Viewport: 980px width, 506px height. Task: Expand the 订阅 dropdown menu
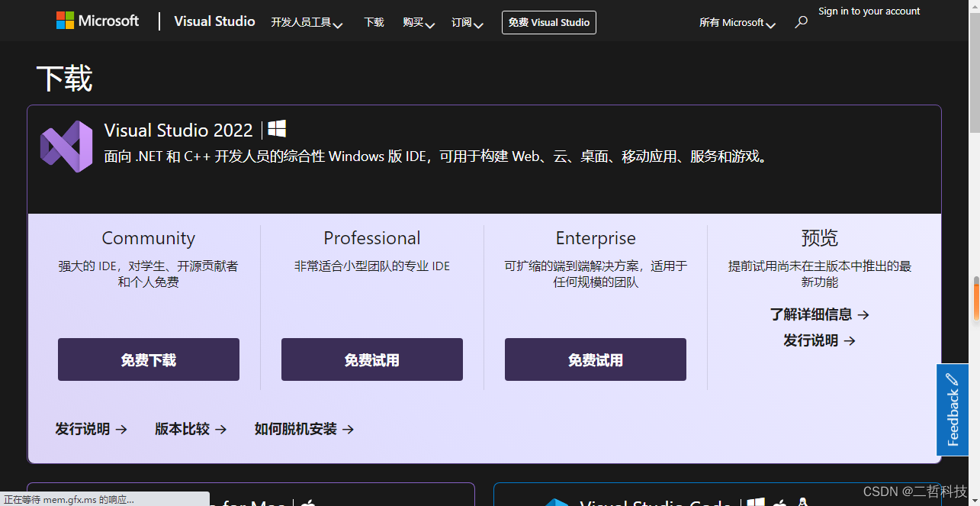(468, 23)
